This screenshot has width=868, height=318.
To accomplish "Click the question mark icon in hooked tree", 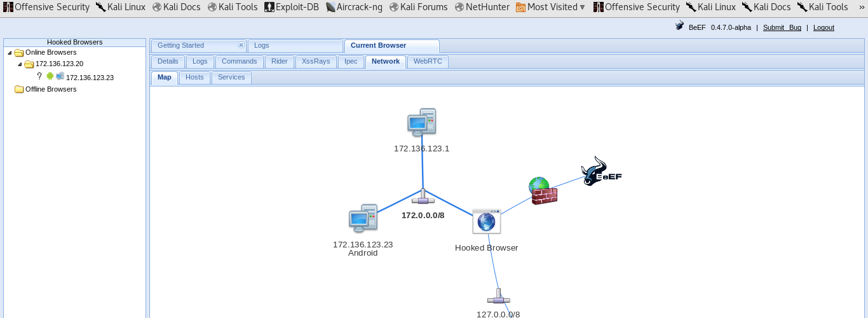I will click(39, 76).
